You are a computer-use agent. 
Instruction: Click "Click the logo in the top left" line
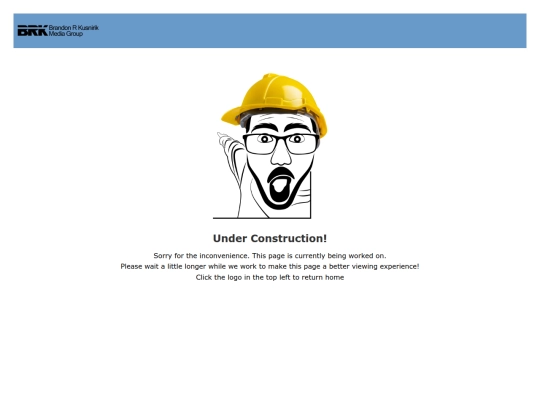pyautogui.click(x=270, y=277)
